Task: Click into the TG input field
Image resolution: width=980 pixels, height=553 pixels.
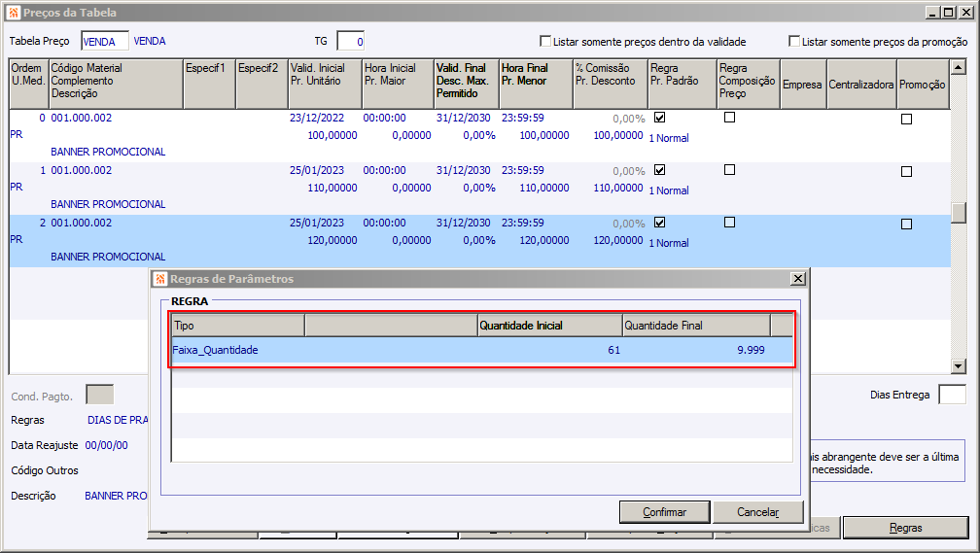Action: coord(350,42)
